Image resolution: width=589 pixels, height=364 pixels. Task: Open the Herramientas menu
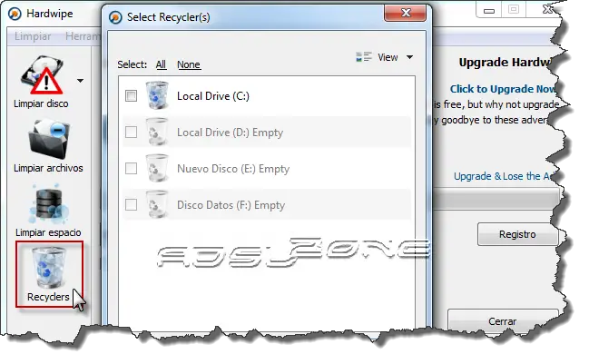(83, 36)
